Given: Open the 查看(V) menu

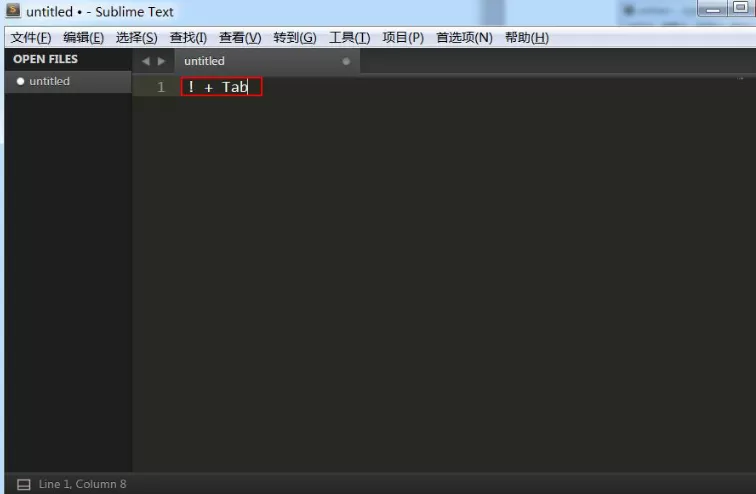Looking at the screenshot, I should [x=240, y=38].
